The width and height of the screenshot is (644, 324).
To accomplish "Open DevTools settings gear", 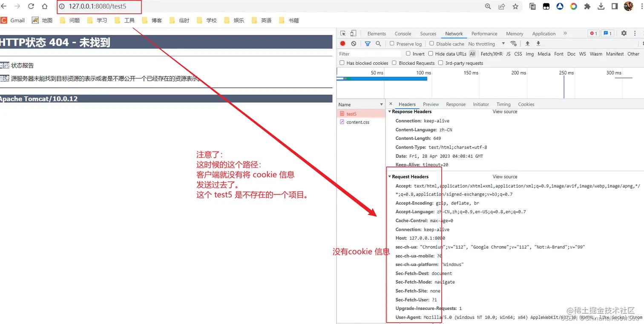I will tap(624, 33).
